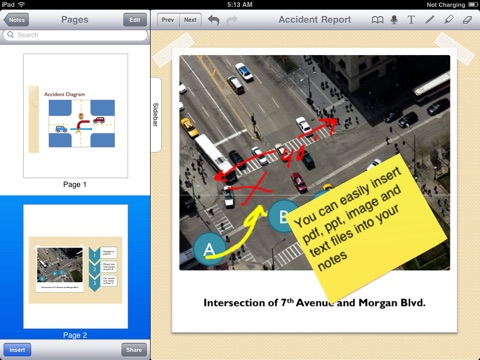Go back to Notes
This screenshot has height=360, width=480.
click(x=16, y=20)
